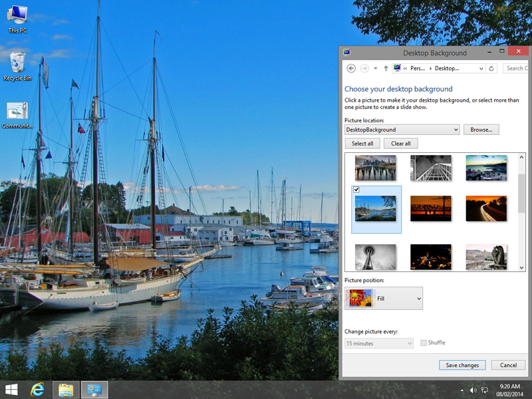Click the Desktop Background title bar icon
The height and width of the screenshot is (399, 532).
(x=346, y=51)
